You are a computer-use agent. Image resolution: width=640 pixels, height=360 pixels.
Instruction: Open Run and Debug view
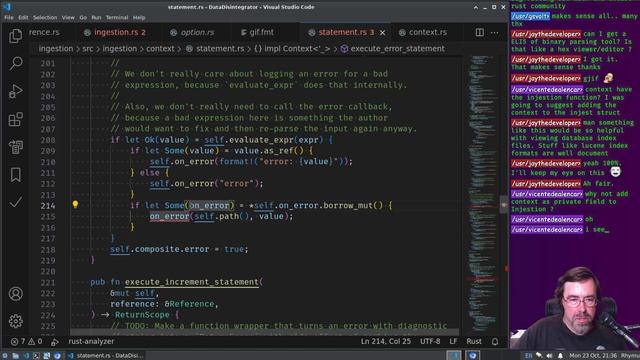(x=16, y=91)
